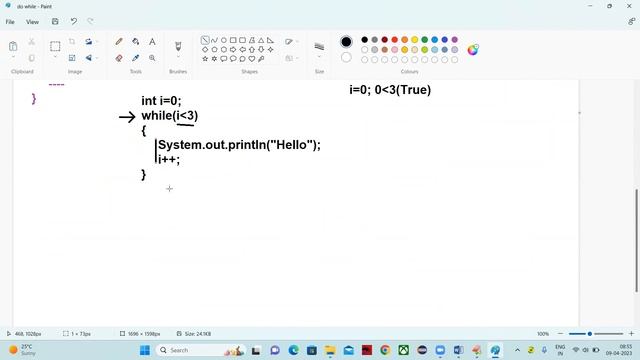Choose the Heart shape
Viewport: 640px width, 360px height.
pos(252,59)
